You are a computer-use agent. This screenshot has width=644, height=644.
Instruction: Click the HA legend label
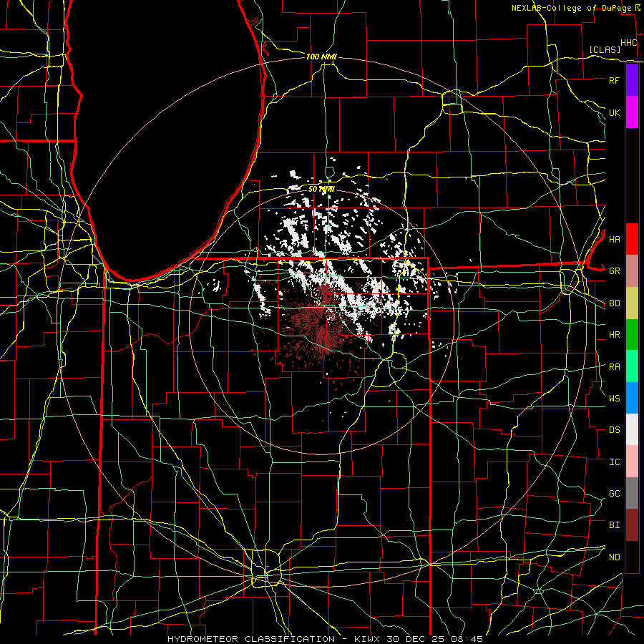[x=614, y=240]
